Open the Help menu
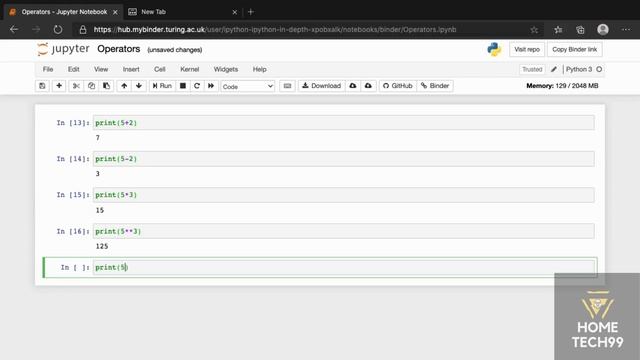Viewport: 640px width, 360px height. coord(259,69)
